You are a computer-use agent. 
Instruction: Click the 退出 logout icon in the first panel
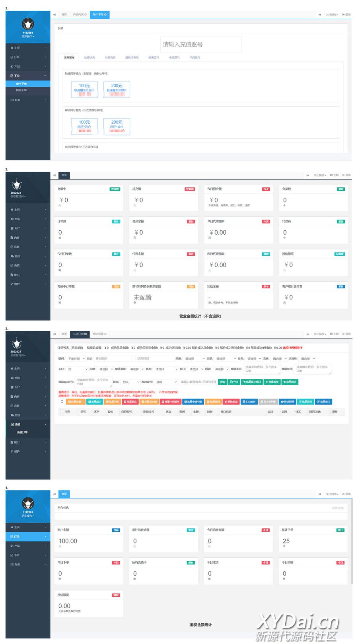click(344, 15)
